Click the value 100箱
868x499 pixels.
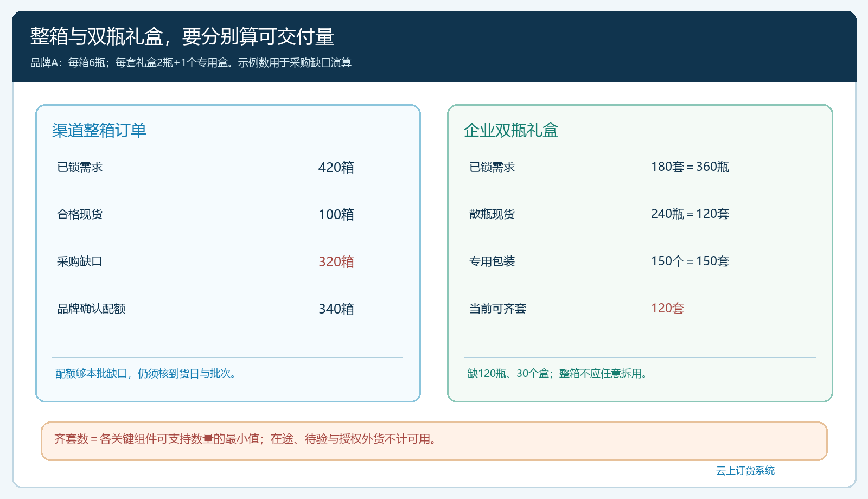tap(336, 214)
